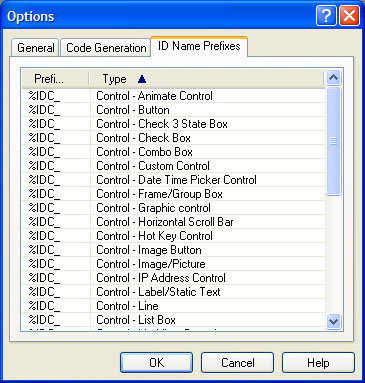This screenshot has width=365, height=383.
Task: Select the Control - Custom Control row
Action: tap(174, 166)
